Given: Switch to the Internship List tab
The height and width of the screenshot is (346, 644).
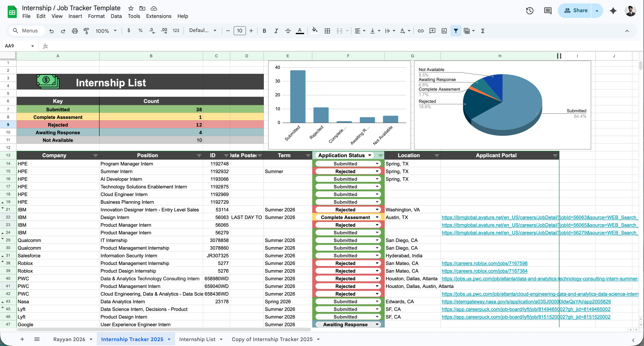Looking at the screenshot, I should pyautogui.click(x=197, y=339).
